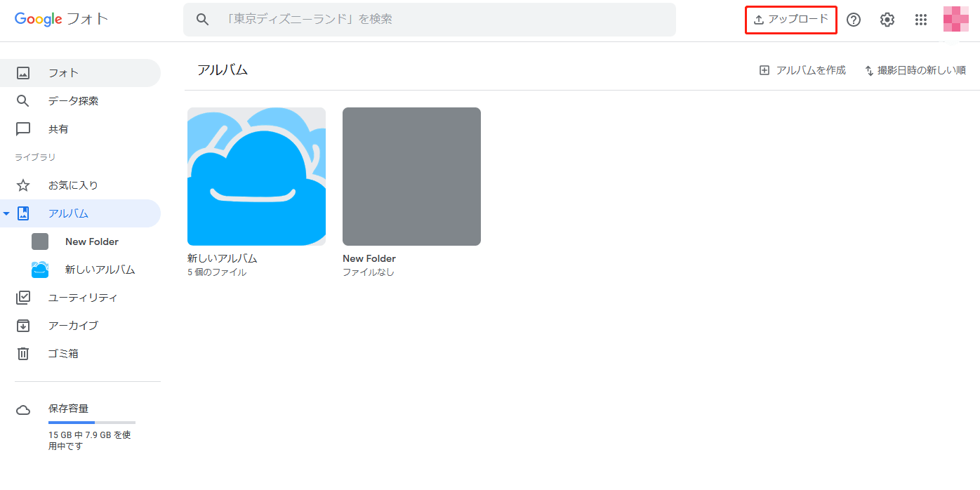Select アルバム in the sidebar
The height and width of the screenshot is (490, 980).
(80, 213)
